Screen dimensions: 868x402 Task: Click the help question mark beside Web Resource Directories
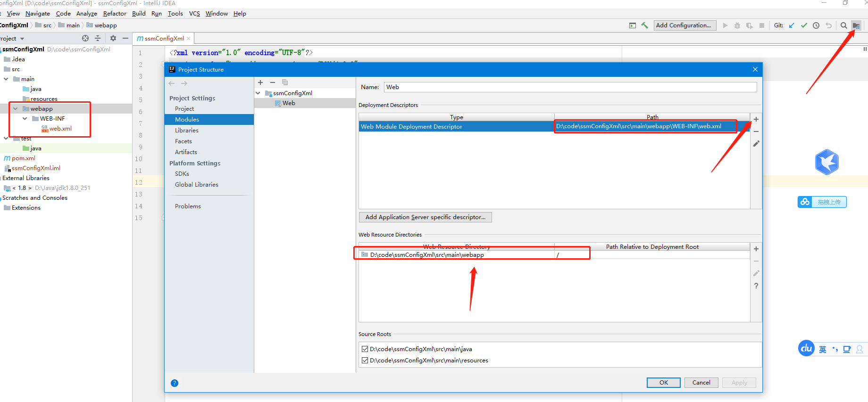(756, 286)
